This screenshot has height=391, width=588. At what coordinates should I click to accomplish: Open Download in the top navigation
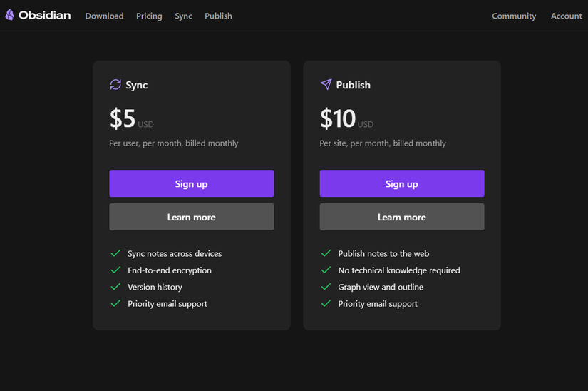click(104, 16)
